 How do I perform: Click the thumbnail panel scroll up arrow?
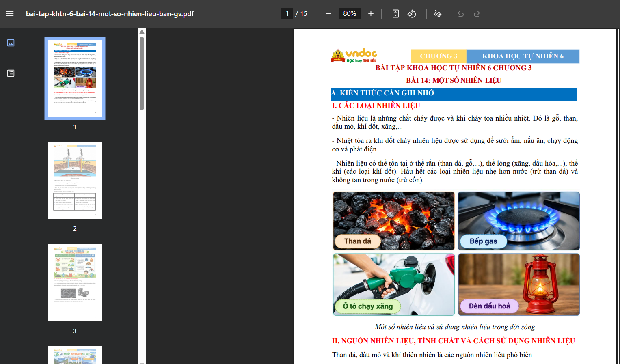pos(142,32)
